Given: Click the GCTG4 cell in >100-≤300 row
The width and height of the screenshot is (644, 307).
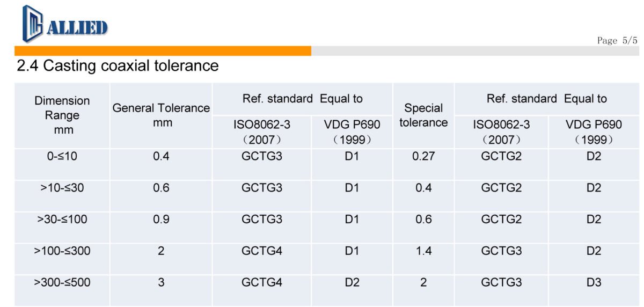Looking at the screenshot, I should coord(261,251).
